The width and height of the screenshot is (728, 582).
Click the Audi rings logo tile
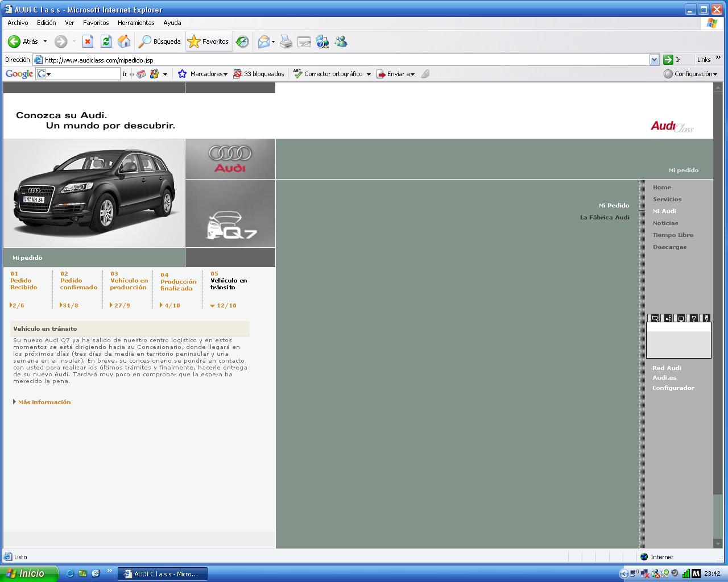230,159
